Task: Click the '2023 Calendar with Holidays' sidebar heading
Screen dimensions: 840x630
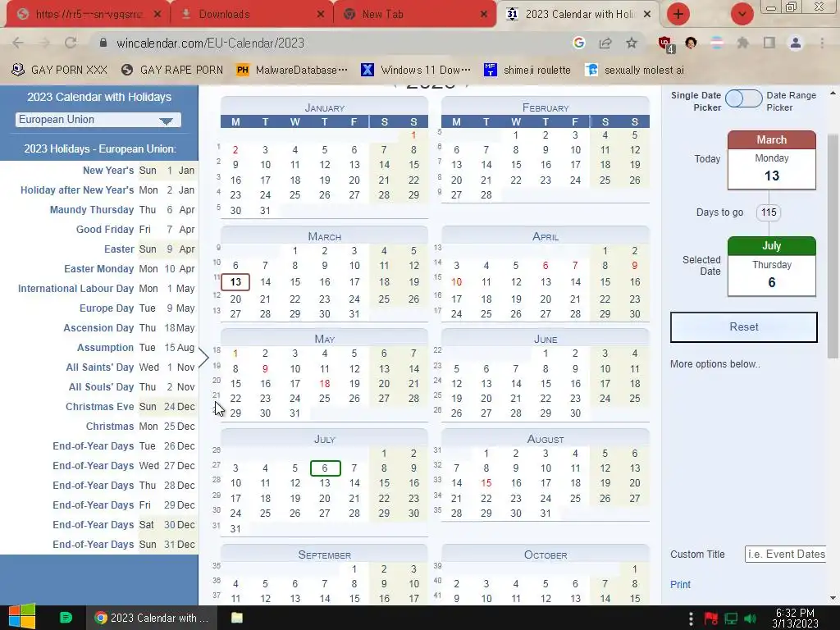Action: click(99, 97)
